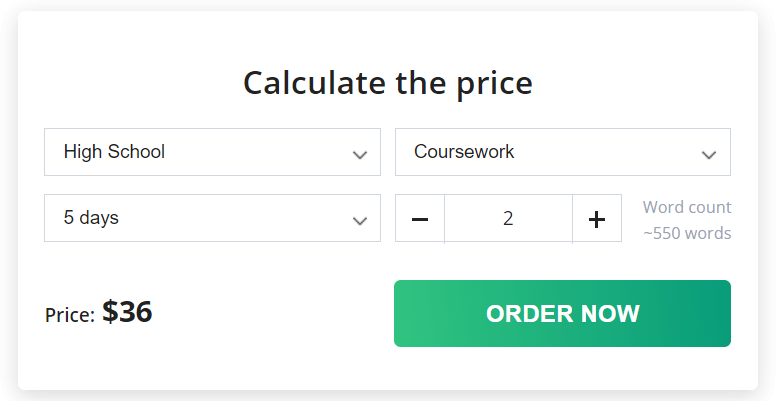The width and height of the screenshot is (777, 401).
Task: Select the $36 price amount
Action: tap(127, 312)
